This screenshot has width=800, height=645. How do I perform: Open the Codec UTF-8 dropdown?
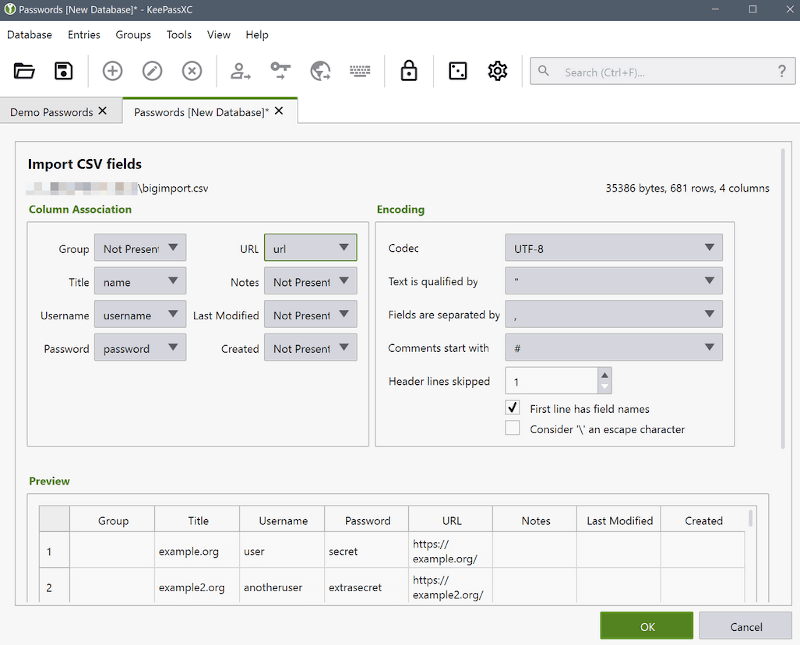coord(614,248)
